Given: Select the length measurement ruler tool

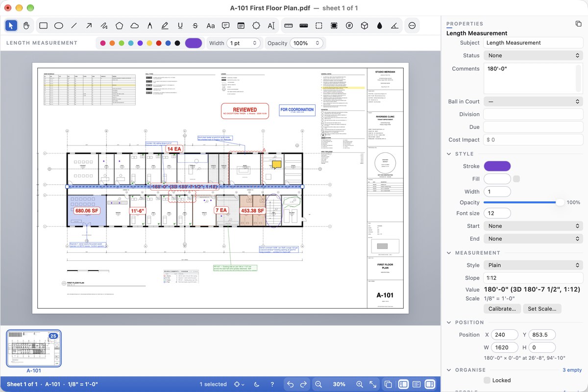Looking at the screenshot, I should [x=288, y=25].
